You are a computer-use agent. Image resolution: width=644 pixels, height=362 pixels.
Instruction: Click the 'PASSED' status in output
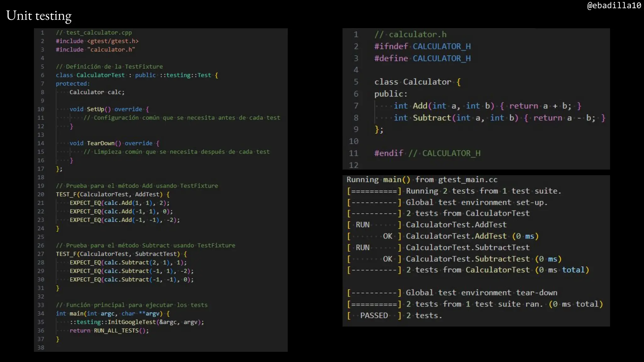tap(374, 315)
